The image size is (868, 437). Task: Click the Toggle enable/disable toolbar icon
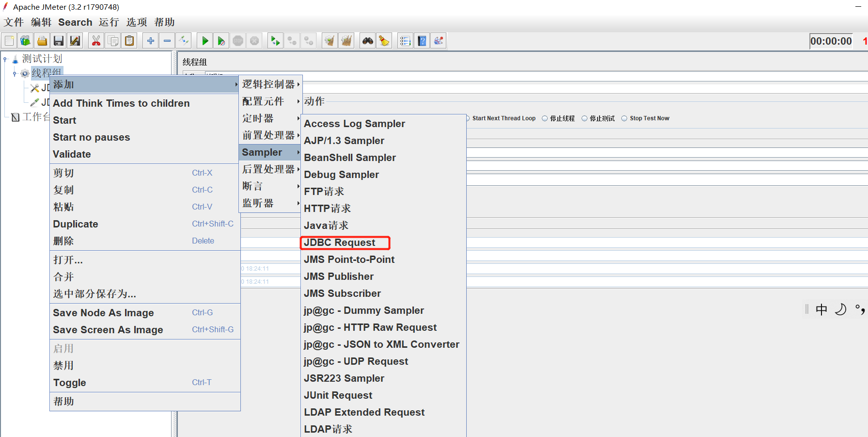pos(184,41)
